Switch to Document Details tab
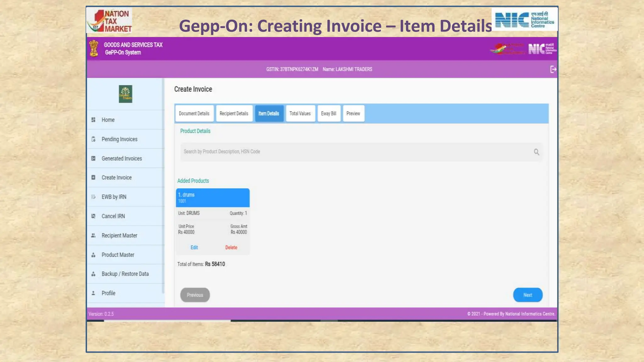Viewport: 644px width, 362px height. [194, 113]
